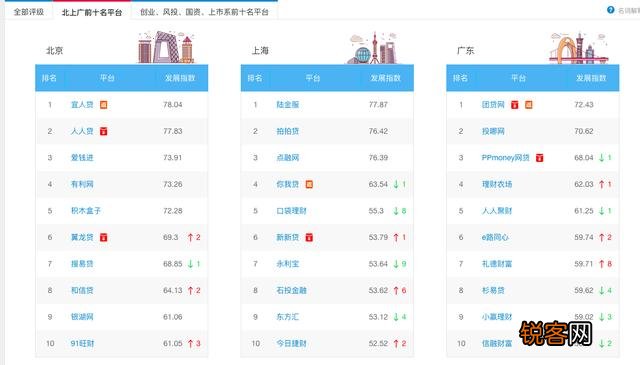
Task: Open the 杉易贷 platform link
Action: tap(493, 291)
